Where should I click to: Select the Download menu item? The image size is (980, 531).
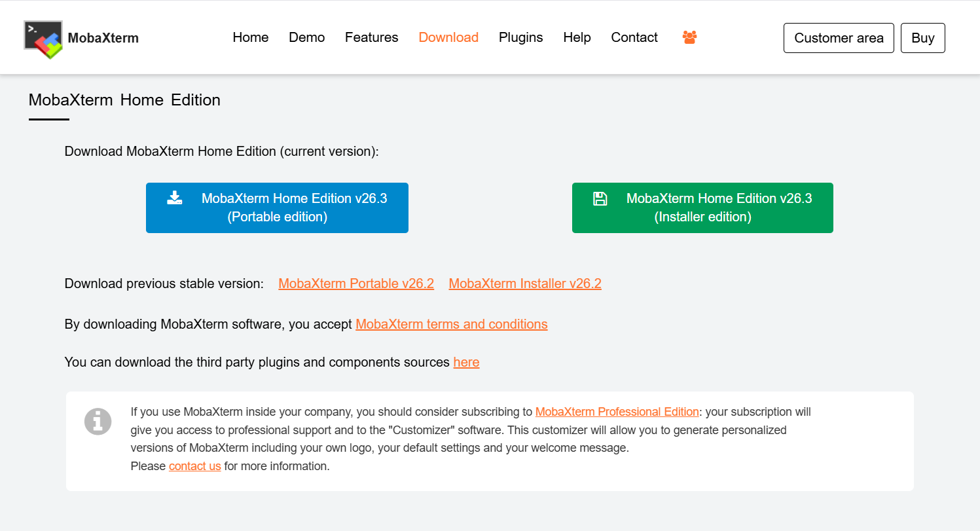pyautogui.click(x=448, y=37)
